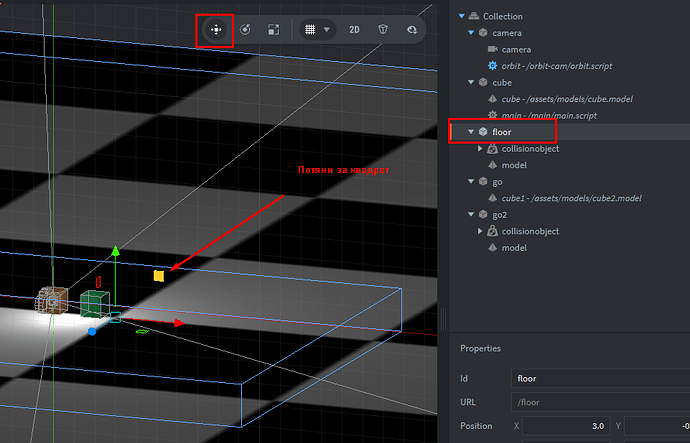Click the go2 game object icon
This screenshot has width=690, height=443.
pos(483,214)
